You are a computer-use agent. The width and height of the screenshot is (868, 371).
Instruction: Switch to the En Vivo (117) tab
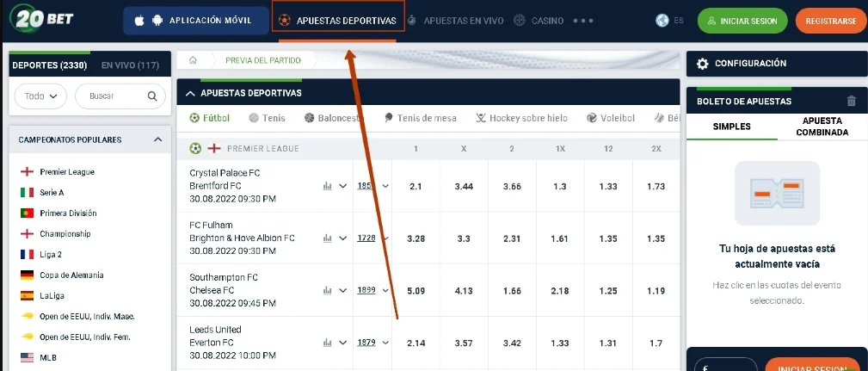[x=130, y=65]
